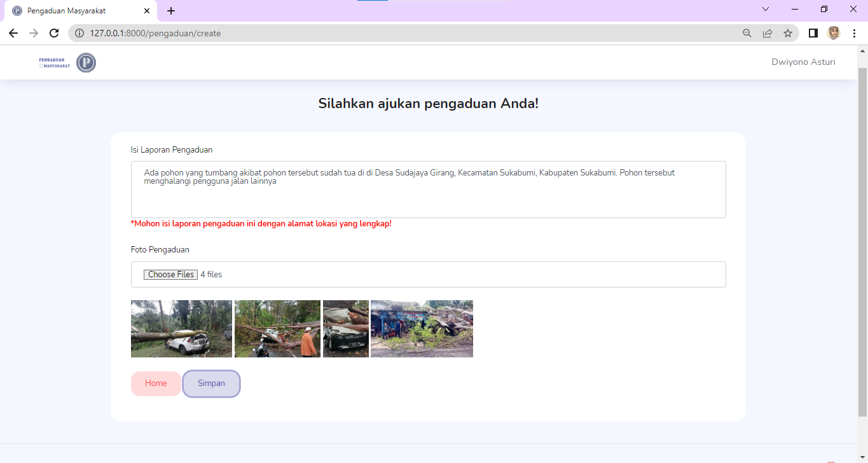Open a new browser tab
The height and width of the screenshot is (463, 868).
coord(171,11)
